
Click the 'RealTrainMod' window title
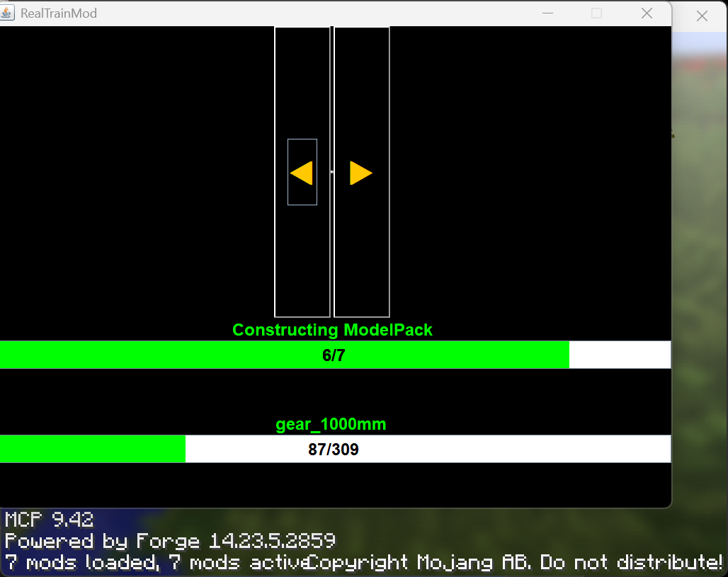coord(59,13)
